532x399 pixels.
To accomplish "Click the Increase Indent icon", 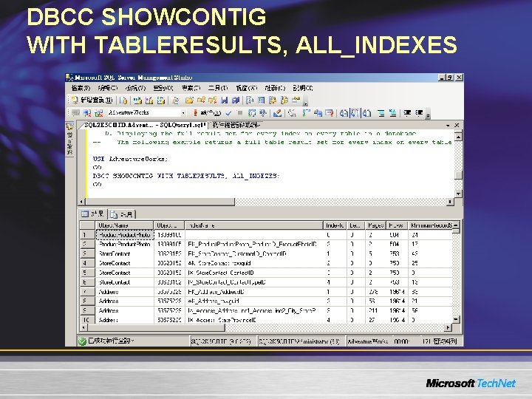I will [x=420, y=112].
